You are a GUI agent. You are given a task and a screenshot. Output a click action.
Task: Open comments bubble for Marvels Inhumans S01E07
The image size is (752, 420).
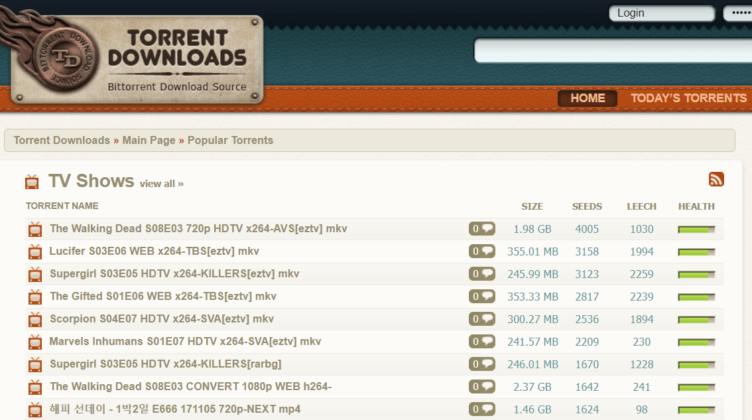point(482,341)
